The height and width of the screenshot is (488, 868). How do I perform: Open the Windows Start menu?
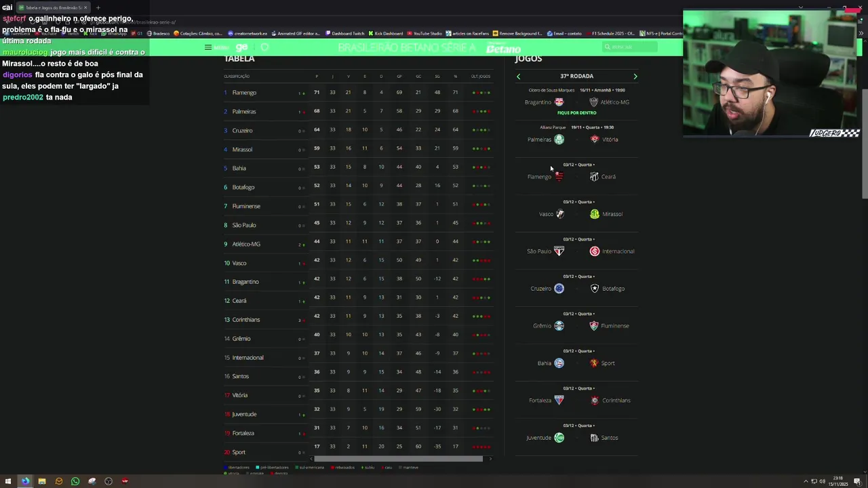[x=8, y=481]
